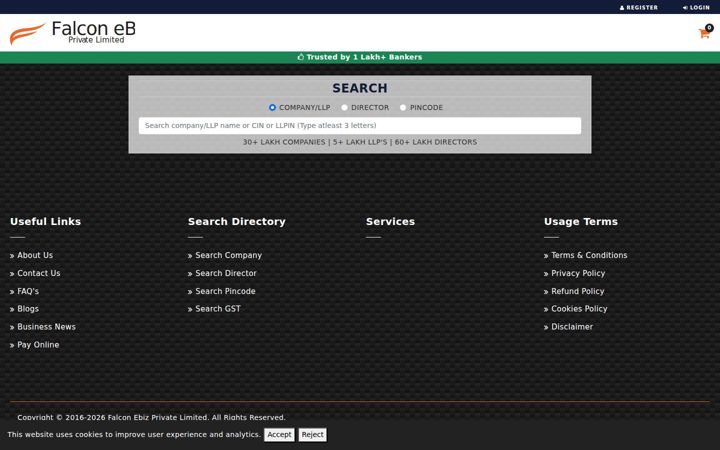Open the Search Company link
720x450 pixels.
tap(228, 255)
